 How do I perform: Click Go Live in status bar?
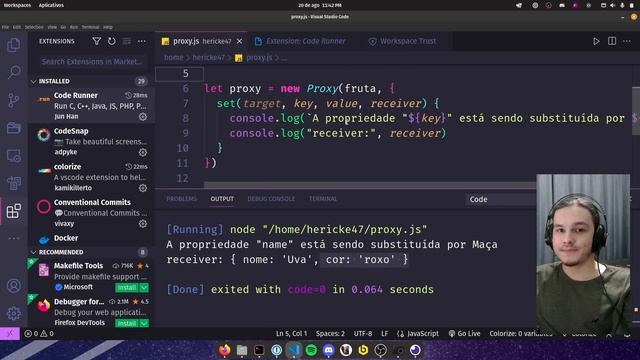(464, 334)
